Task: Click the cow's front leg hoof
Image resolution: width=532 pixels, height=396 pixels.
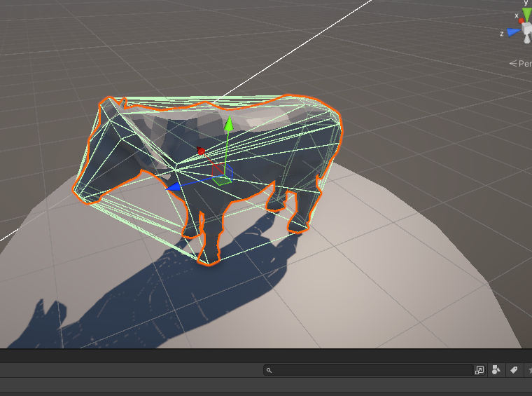Action: [207, 257]
